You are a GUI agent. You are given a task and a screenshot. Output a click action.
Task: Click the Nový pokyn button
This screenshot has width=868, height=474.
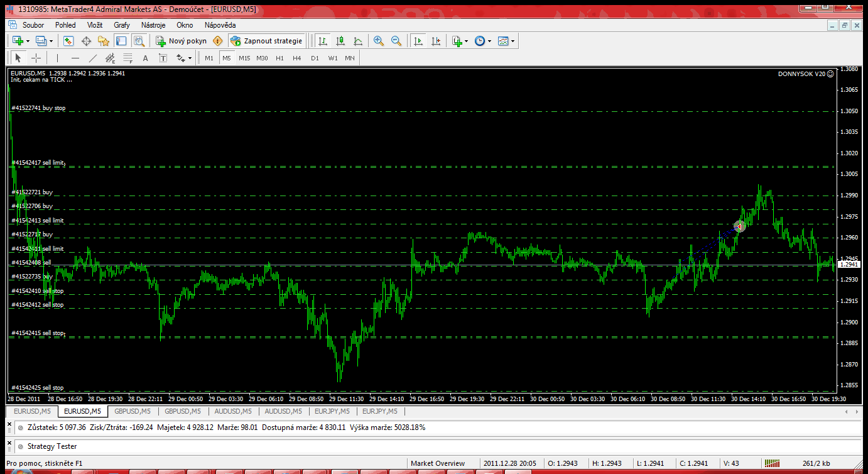[x=182, y=41]
